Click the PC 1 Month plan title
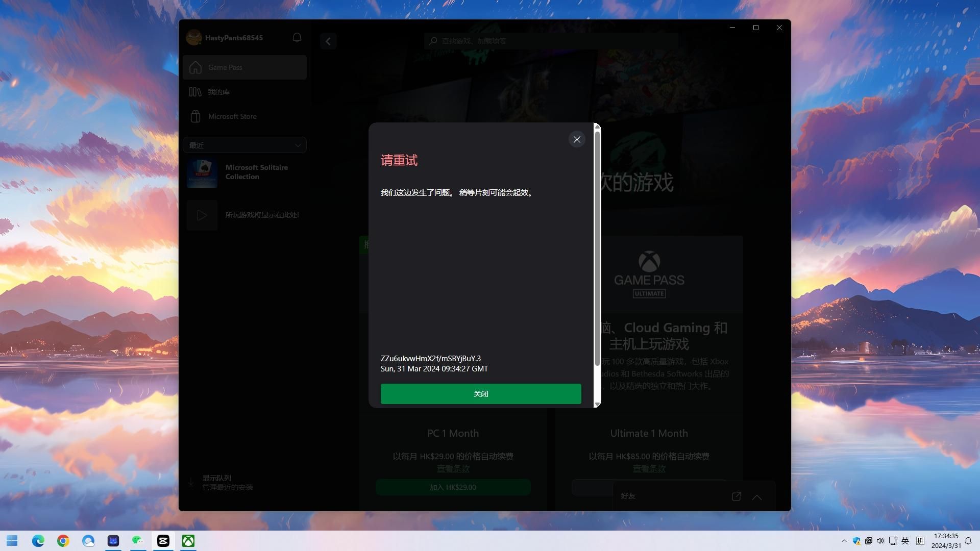 click(453, 433)
